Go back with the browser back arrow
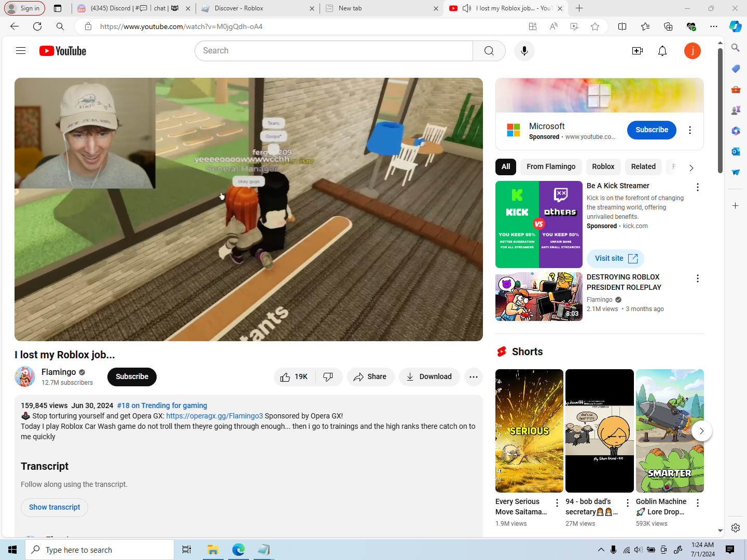The image size is (747, 560). tap(15, 26)
